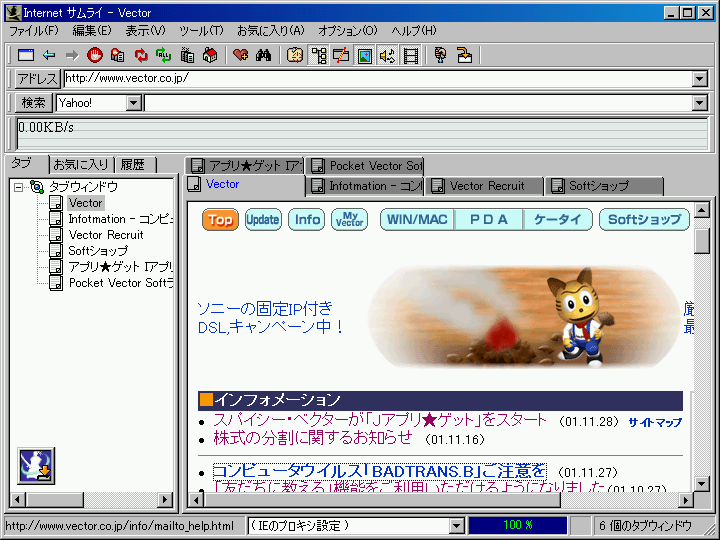This screenshot has height=540, width=720.
Task: Switch to the 履歴 sidebar tab
Action: coord(135,164)
